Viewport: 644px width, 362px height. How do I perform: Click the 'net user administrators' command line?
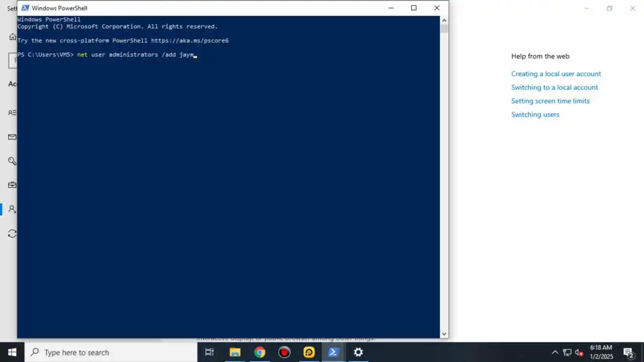point(135,54)
